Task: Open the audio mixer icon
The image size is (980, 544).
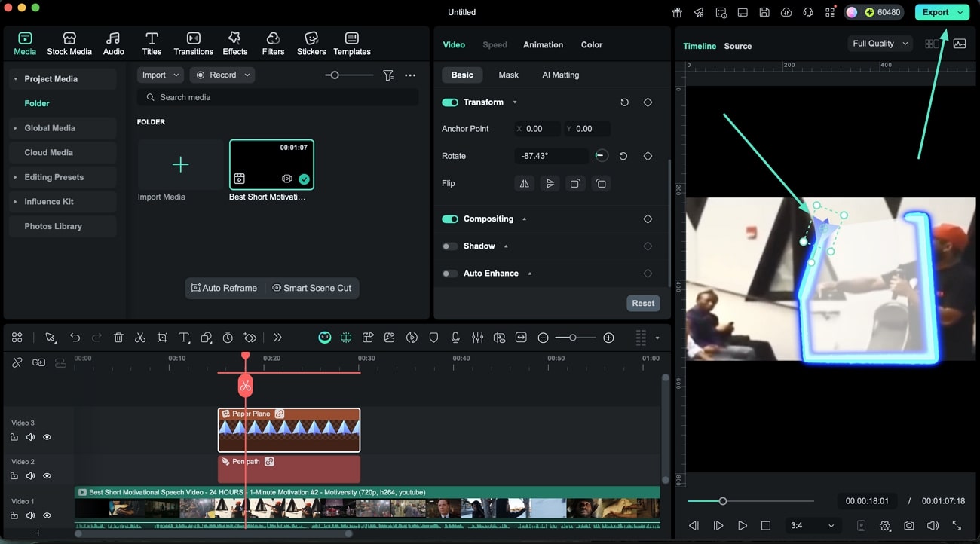Action: 477,337
